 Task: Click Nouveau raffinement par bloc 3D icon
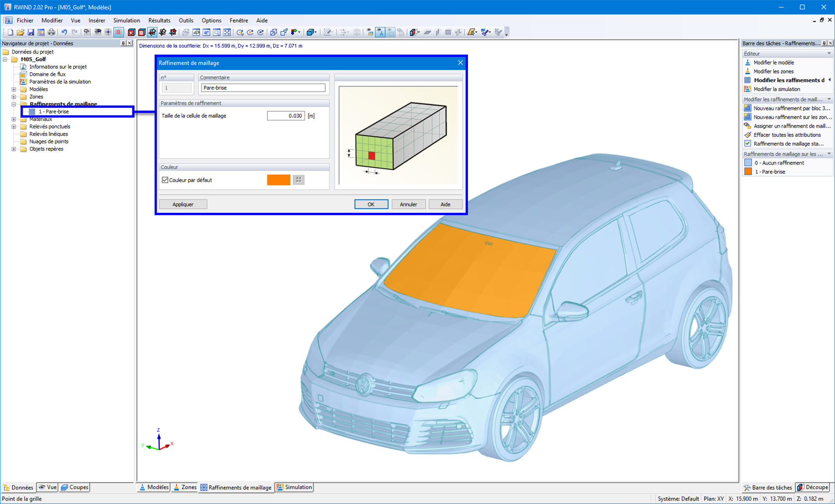click(748, 108)
